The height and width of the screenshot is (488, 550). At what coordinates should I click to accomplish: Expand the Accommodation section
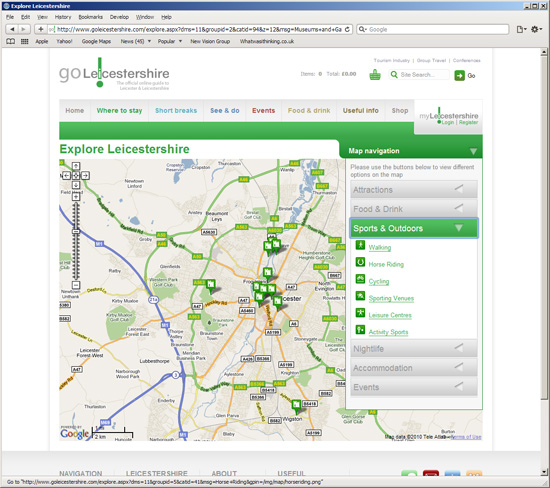tap(414, 368)
